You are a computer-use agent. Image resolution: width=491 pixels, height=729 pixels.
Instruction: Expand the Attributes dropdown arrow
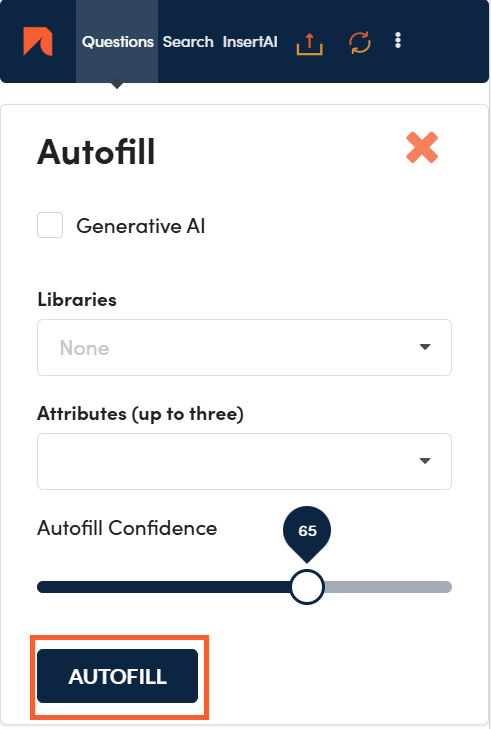pos(425,461)
